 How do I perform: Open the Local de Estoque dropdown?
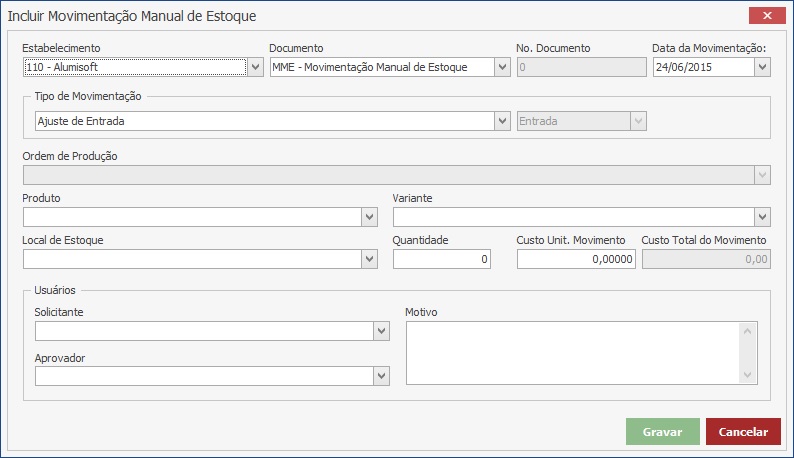point(370,259)
